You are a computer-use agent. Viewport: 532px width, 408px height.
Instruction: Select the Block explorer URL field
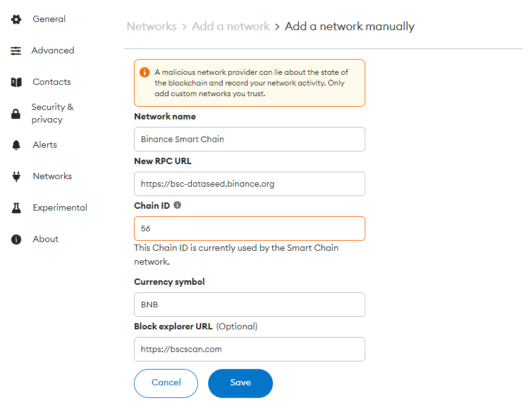click(x=250, y=350)
